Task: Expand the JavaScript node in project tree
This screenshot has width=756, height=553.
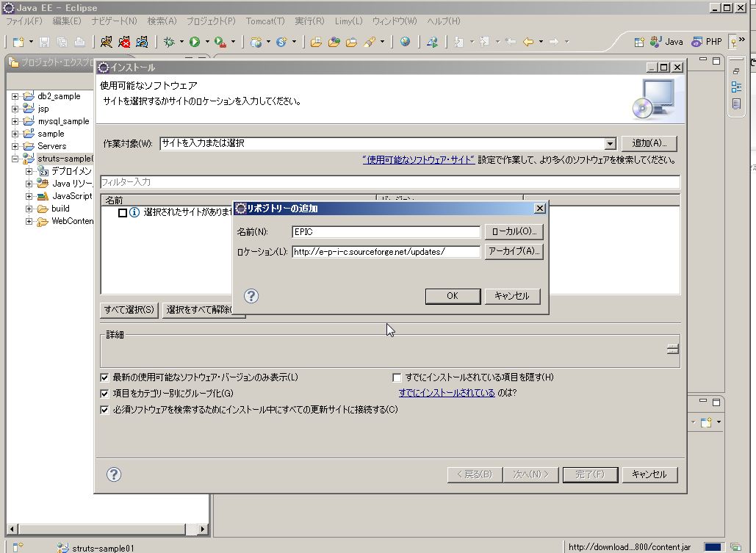Action: (29, 196)
